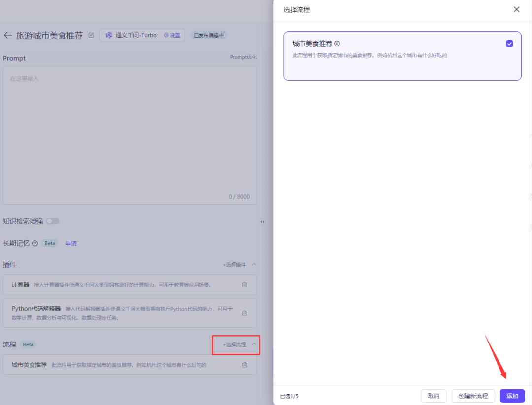Viewport: 532px width, 405px height.
Task: Click 创建新流程 button
Action: [473, 396]
